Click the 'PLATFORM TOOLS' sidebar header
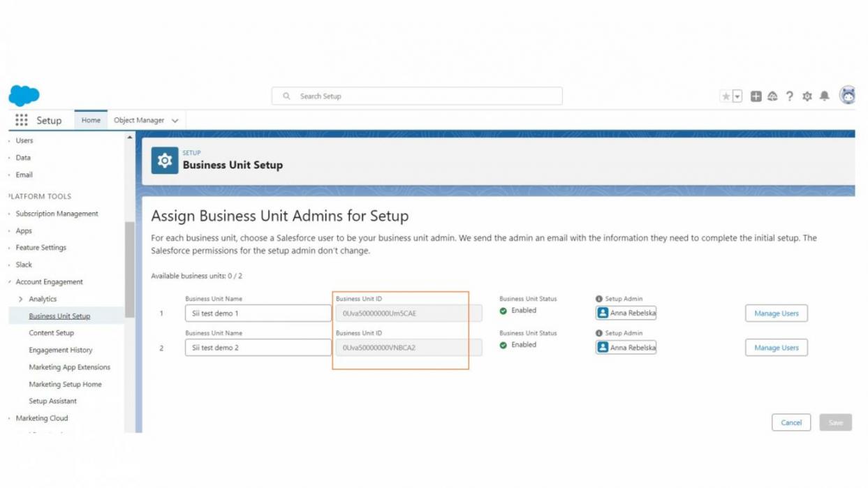868x488 pixels. pyautogui.click(x=41, y=197)
